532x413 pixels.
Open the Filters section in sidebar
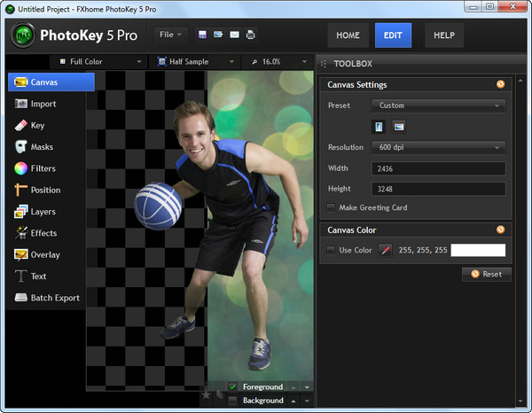pyautogui.click(x=43, y=168)
